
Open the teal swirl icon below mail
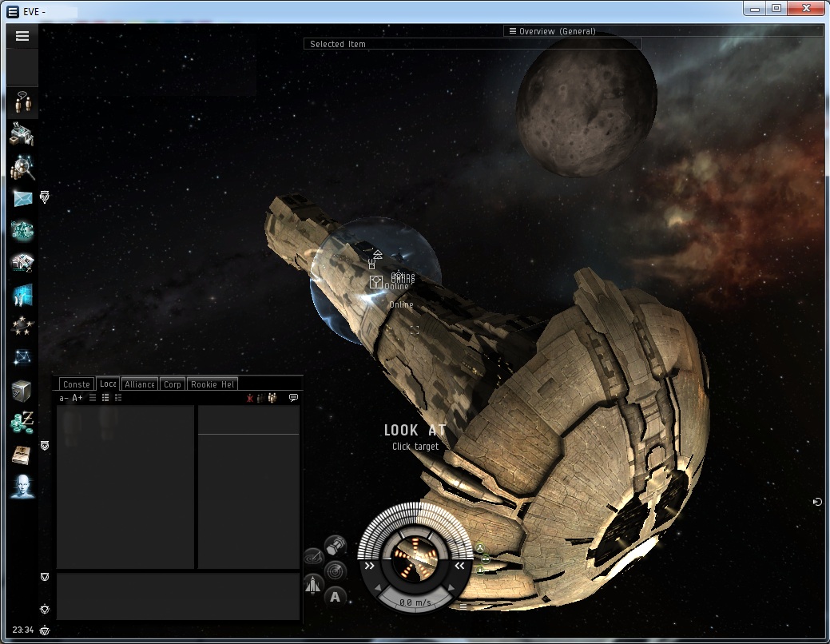coord(22,230)
